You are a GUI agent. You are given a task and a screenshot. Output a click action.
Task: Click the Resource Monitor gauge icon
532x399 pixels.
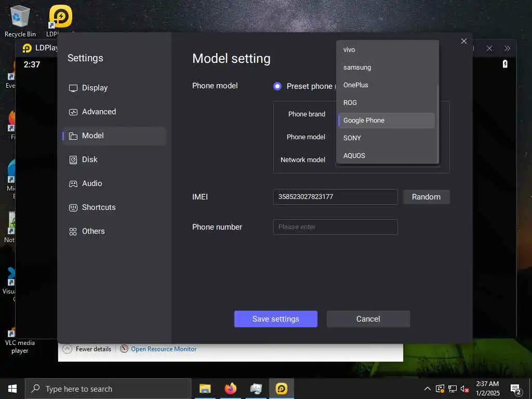(124, 349)
